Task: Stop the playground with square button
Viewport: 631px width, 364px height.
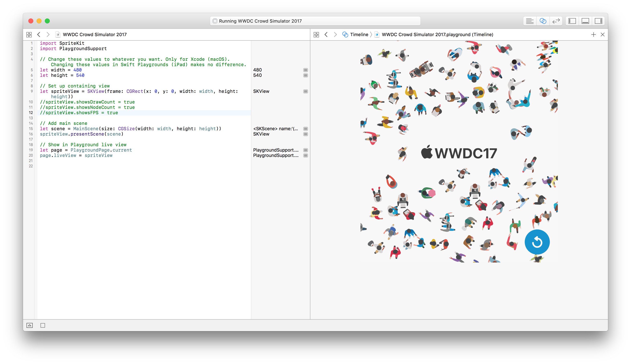Action: coord(43,325)
